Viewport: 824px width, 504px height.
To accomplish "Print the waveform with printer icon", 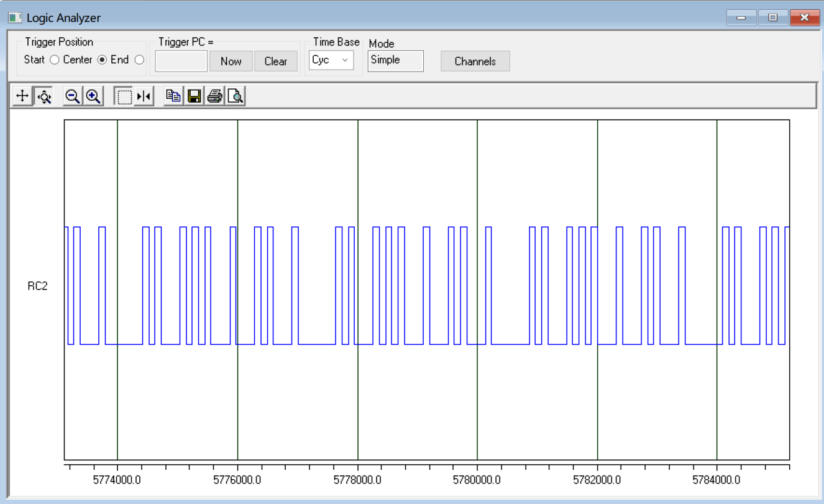I will [x=215, y=96].
